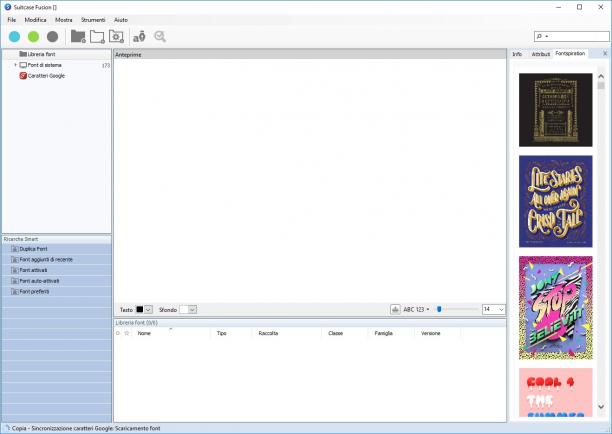
Task: Switch to the Attributi tab
Action: pos(541,54)
